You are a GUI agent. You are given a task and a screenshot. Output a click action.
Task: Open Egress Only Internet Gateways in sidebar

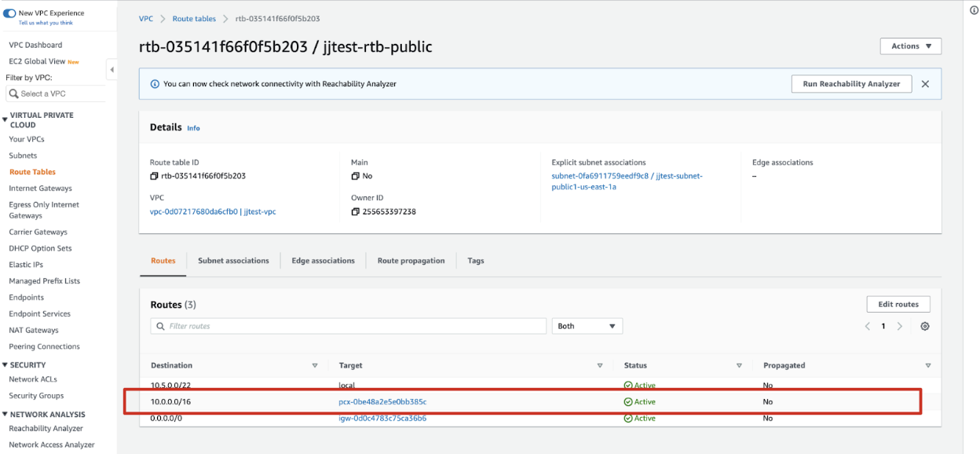tap(44, 210)
